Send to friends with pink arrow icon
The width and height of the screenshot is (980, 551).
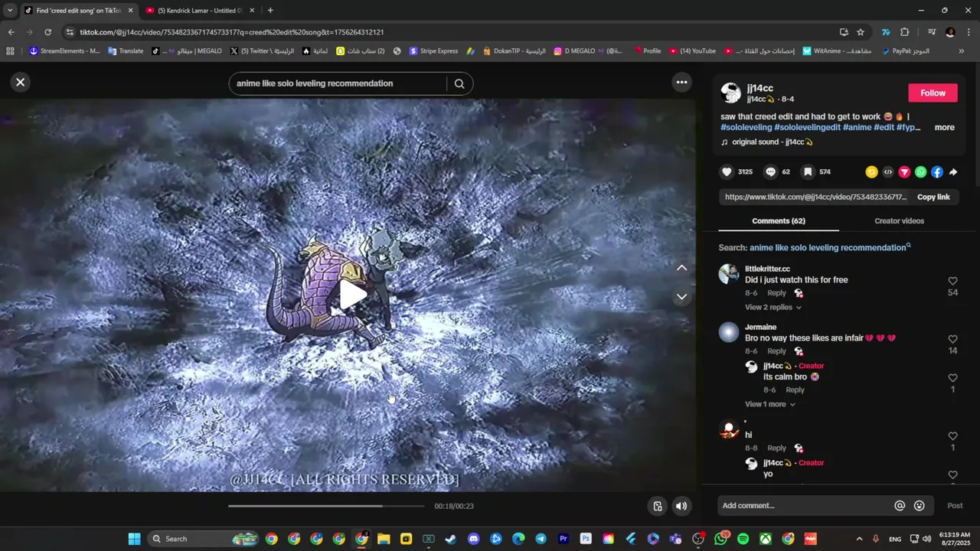(904, 172)
